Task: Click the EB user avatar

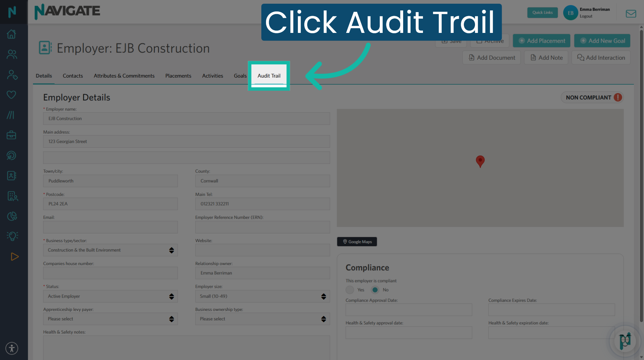Action: [571, 13]
